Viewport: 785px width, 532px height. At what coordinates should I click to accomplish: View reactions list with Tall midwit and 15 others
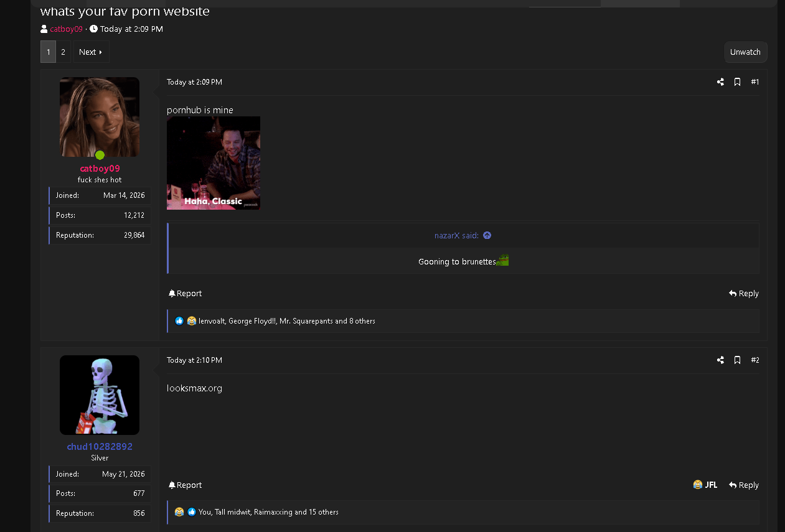(268, 512)
